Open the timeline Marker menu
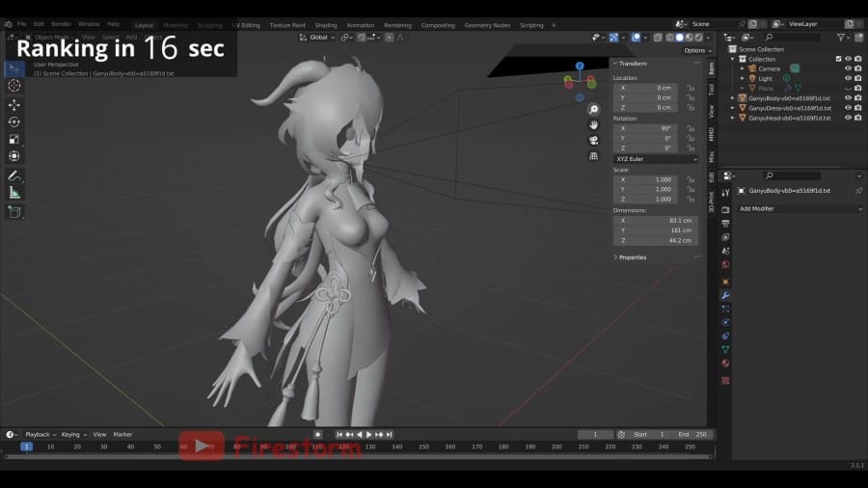This screenshot has width=868, height=488. click(x=122, y=434)
